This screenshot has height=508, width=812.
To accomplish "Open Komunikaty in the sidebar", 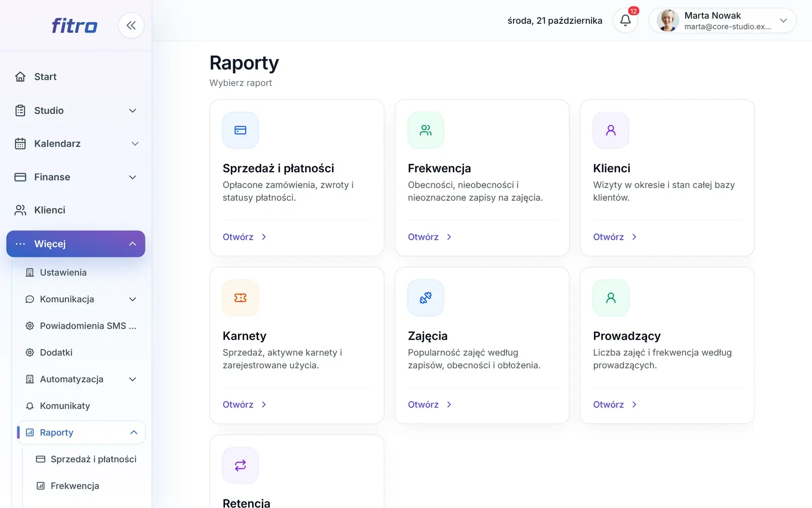I will tap(81, 406).
